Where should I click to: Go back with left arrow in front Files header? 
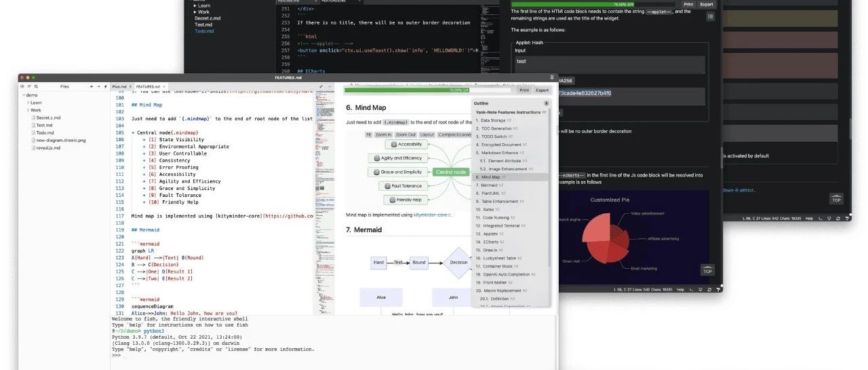click(x=93, y=86)
